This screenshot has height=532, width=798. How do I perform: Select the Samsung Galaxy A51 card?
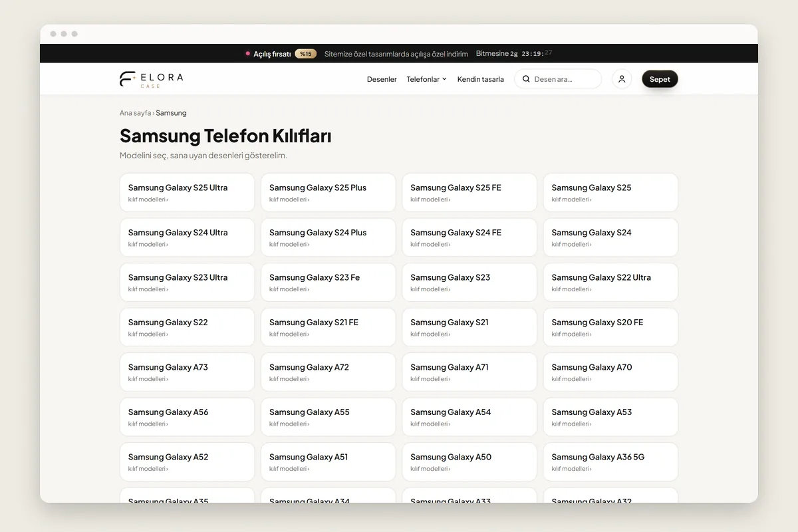coord(329,462)
